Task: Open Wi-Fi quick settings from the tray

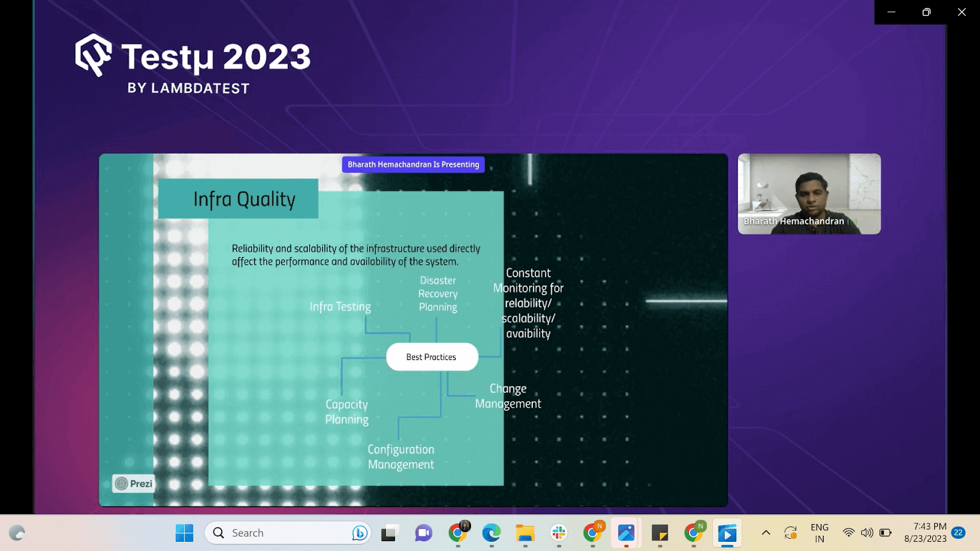Action: tap(849, 533)
